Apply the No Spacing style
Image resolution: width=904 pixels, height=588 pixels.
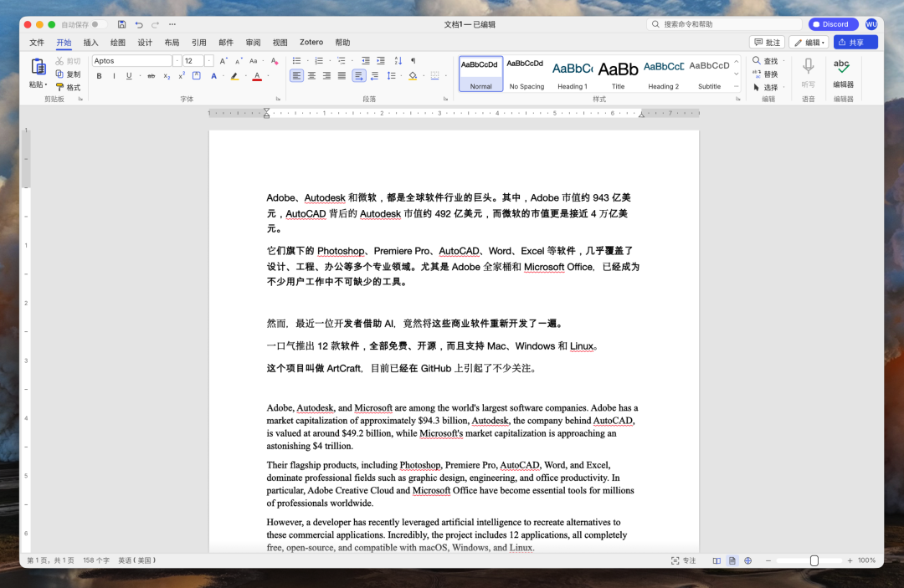pyautogui.click(x=526, y=74)
